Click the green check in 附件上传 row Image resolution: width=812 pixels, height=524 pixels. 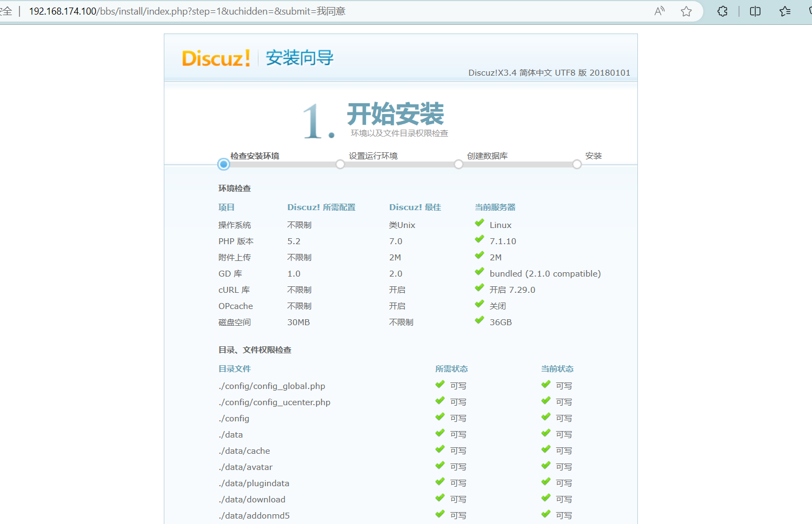tap(480, 256)
